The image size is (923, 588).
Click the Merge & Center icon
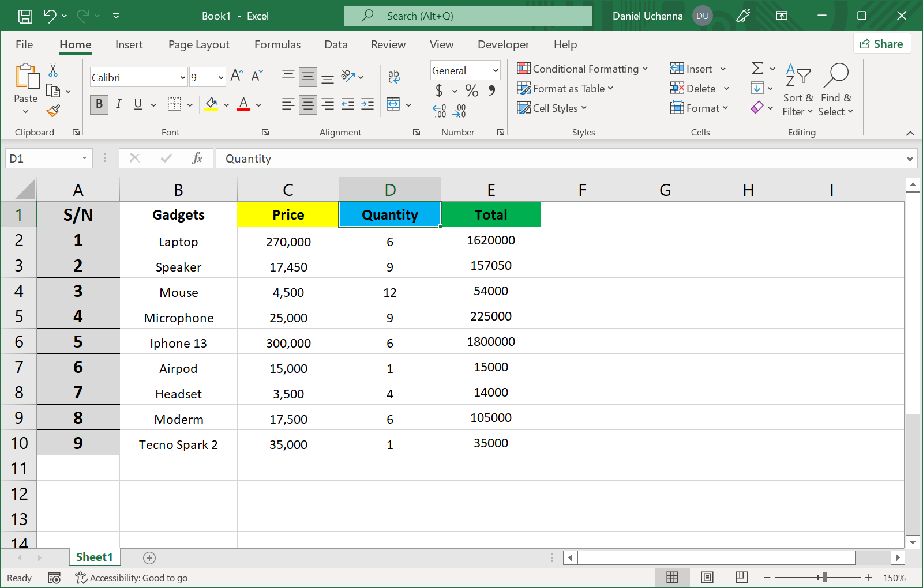click(x=393, y=104)
